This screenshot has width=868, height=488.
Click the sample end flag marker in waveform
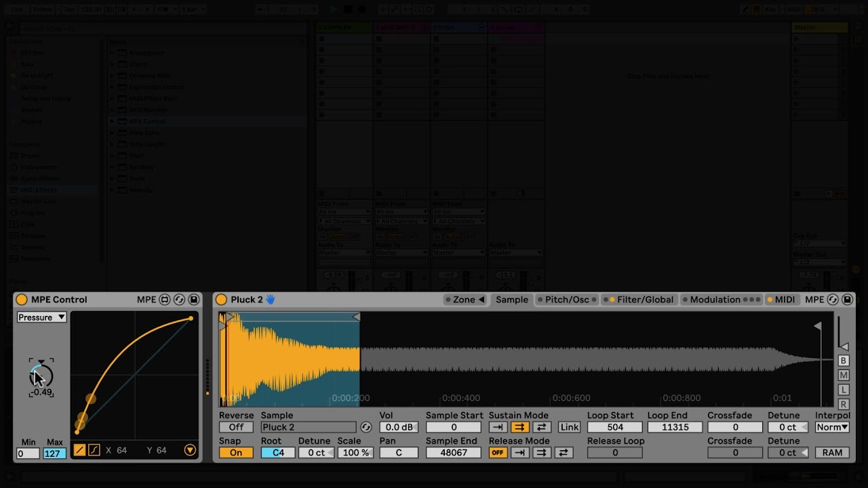click(x=818, y=327)
